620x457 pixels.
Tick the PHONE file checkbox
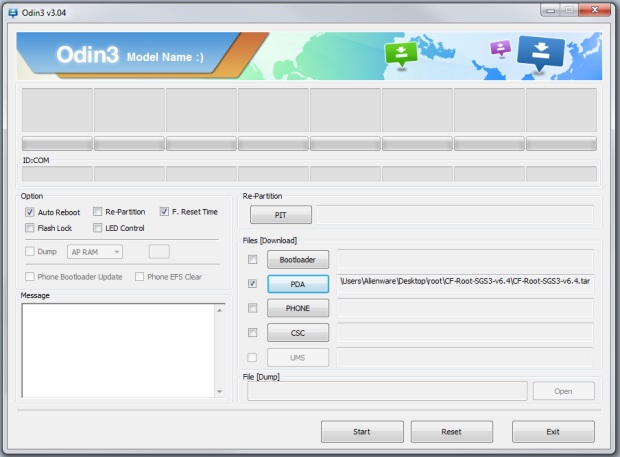click(x=252, y=308)
